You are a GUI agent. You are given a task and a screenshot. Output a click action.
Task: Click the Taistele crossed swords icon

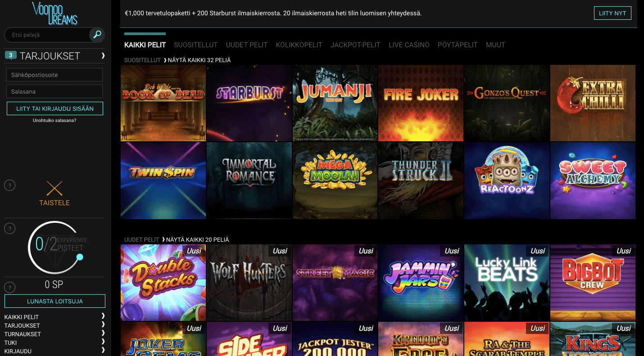[54, 189]
